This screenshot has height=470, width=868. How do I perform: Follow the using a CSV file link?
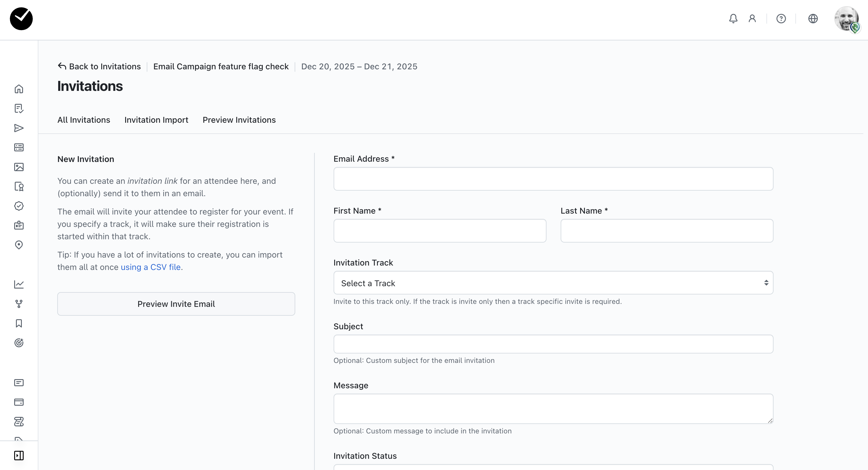click(x=151, y=267)
